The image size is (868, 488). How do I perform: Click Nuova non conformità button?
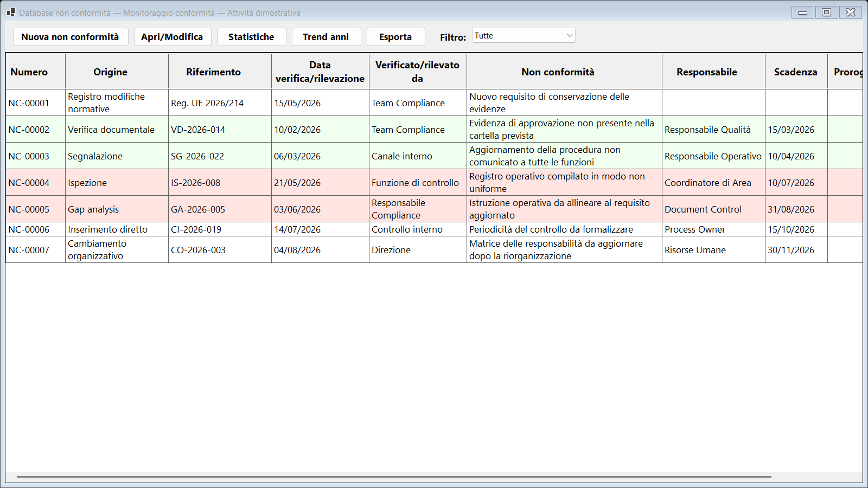71,37
